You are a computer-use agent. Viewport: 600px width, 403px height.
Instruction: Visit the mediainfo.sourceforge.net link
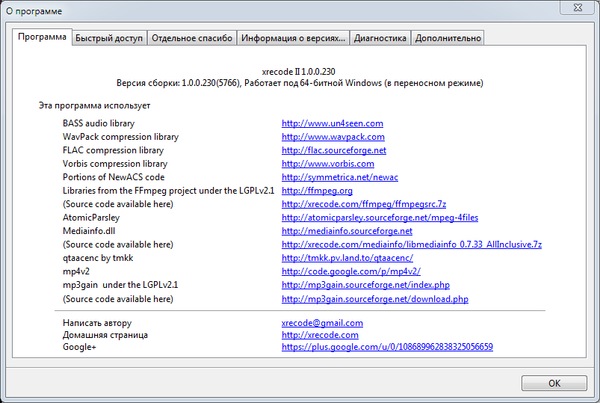347,230
